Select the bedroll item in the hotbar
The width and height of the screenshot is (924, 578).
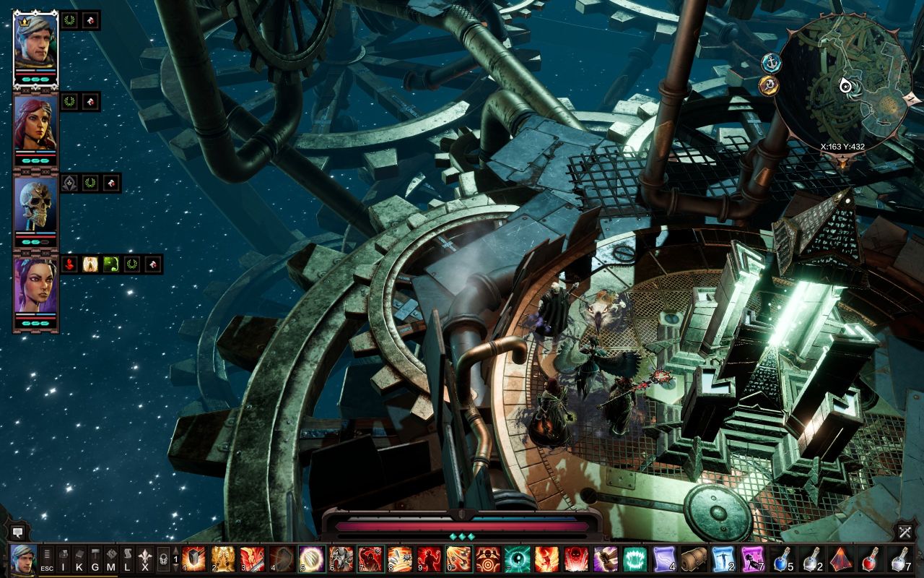tap(694, 559)
